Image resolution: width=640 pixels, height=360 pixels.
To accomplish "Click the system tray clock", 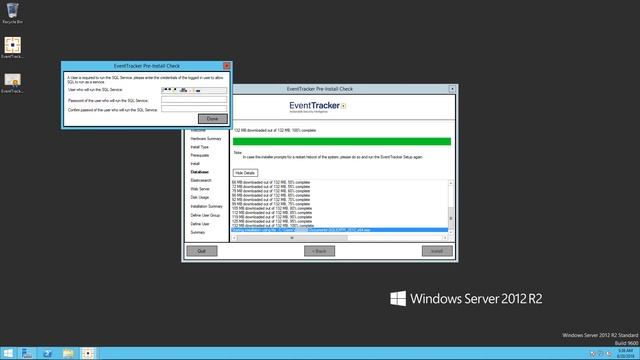I will [x=625, y=353].
